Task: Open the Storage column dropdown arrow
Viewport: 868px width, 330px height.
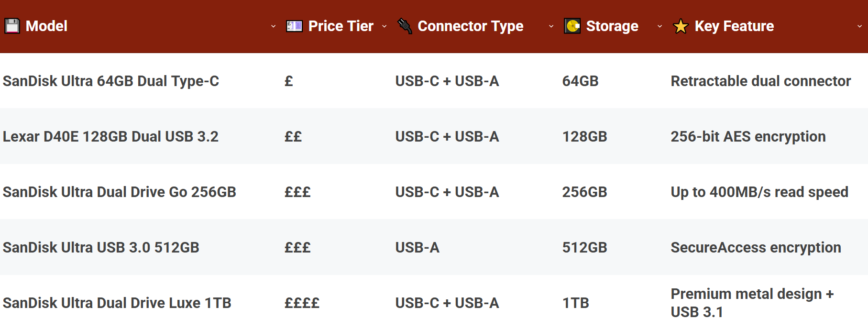Action: click(x=660, y=27)
